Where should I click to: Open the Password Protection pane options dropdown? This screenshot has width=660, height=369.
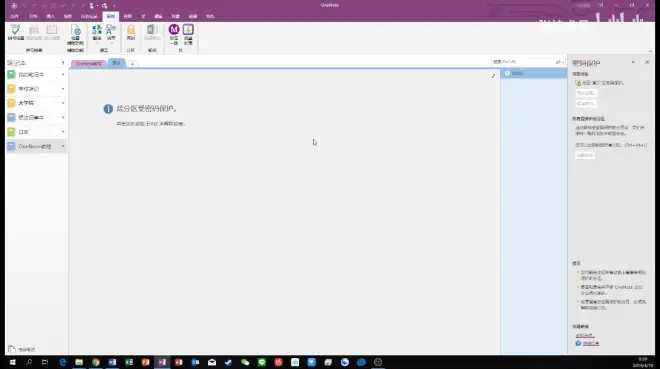[633, 62]
